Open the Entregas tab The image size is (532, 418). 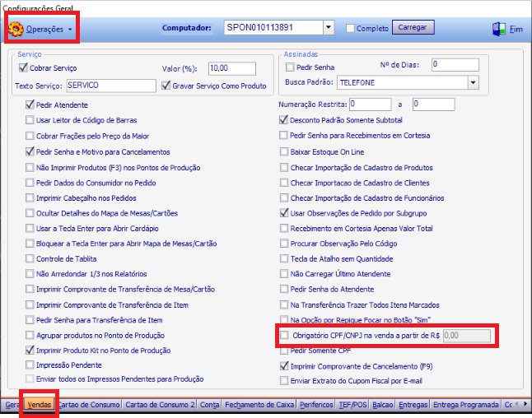[x=413, y=405]
